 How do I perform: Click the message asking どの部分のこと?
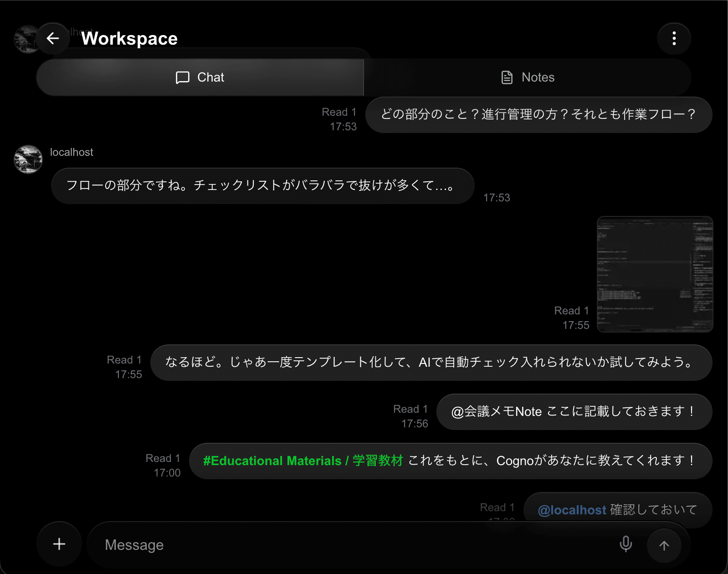(x=538, y=115)
